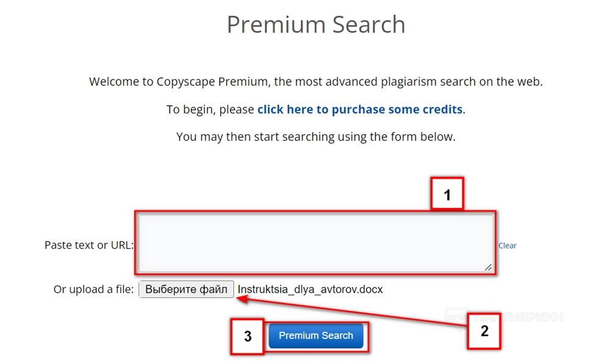Click the blue Premium Search button

(x=316, y=336)
